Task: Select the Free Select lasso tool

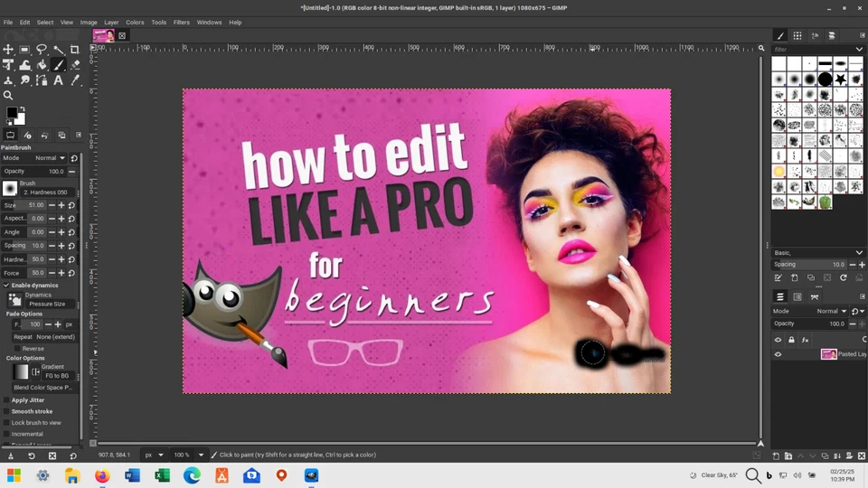Action: point(42,50)
